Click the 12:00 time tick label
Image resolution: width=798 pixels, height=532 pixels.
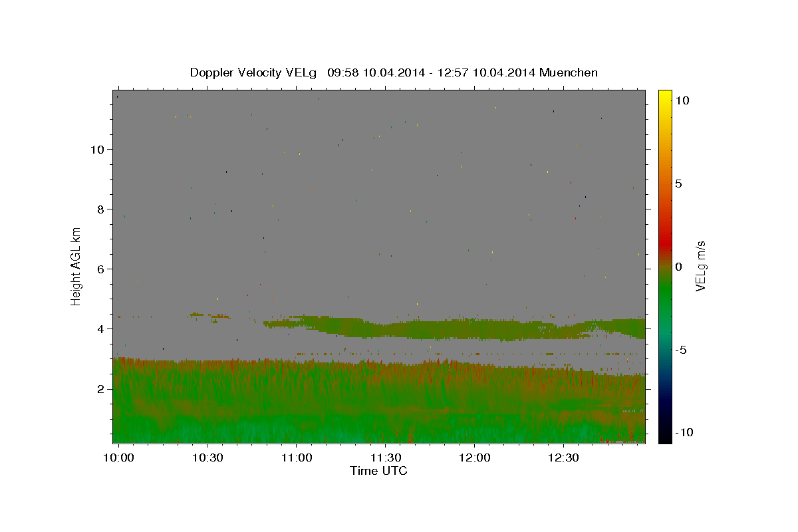pyautogui.click(x=474, y=458)
